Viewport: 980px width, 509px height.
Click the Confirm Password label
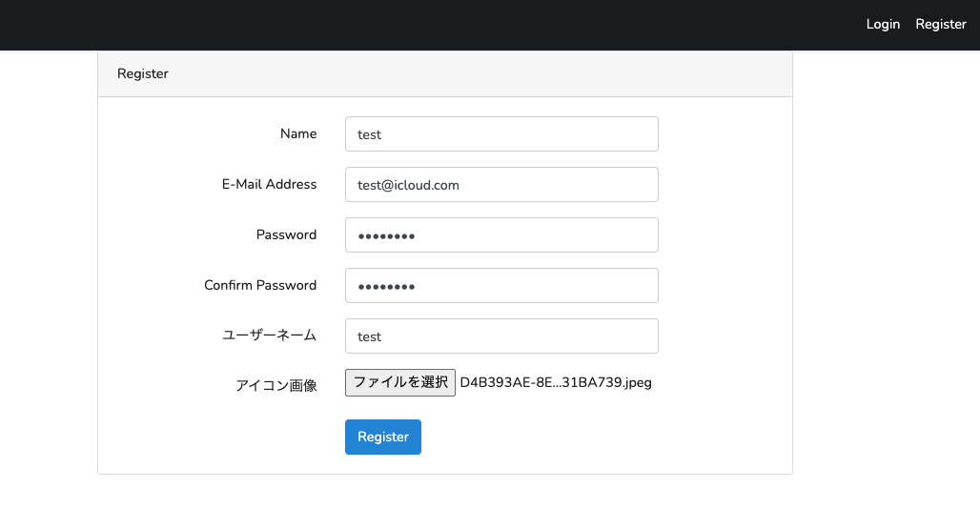tap(260, 285)
